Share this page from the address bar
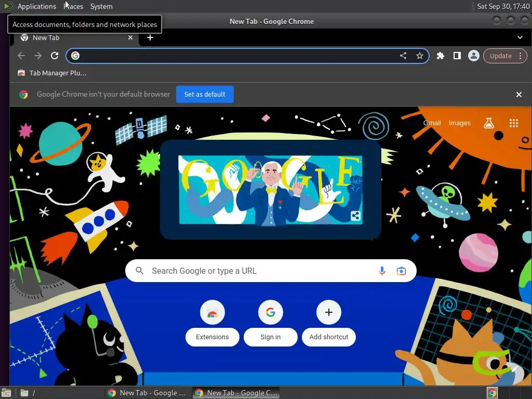The height and width of the screenshot is (399, 532). (x=403, y=56)
